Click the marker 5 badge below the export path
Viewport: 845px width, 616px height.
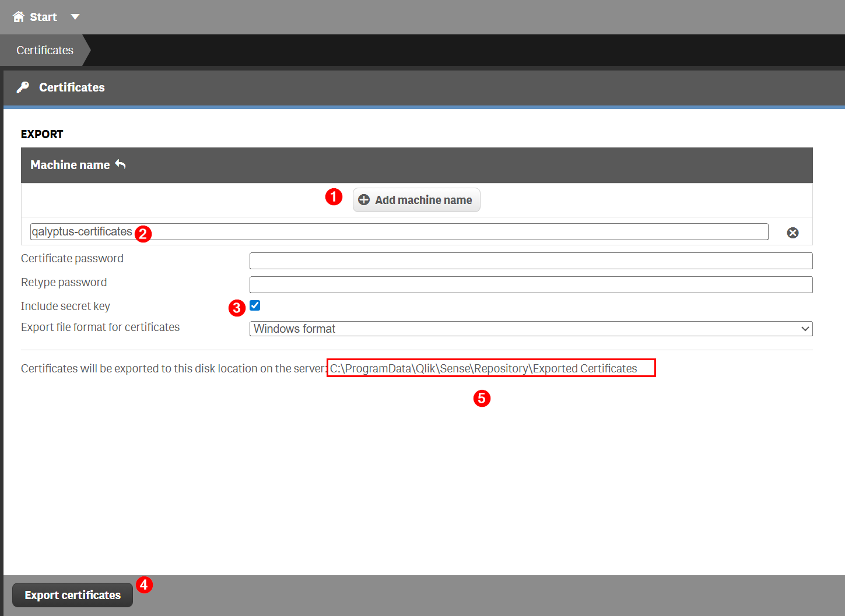(x=482, y=399)
